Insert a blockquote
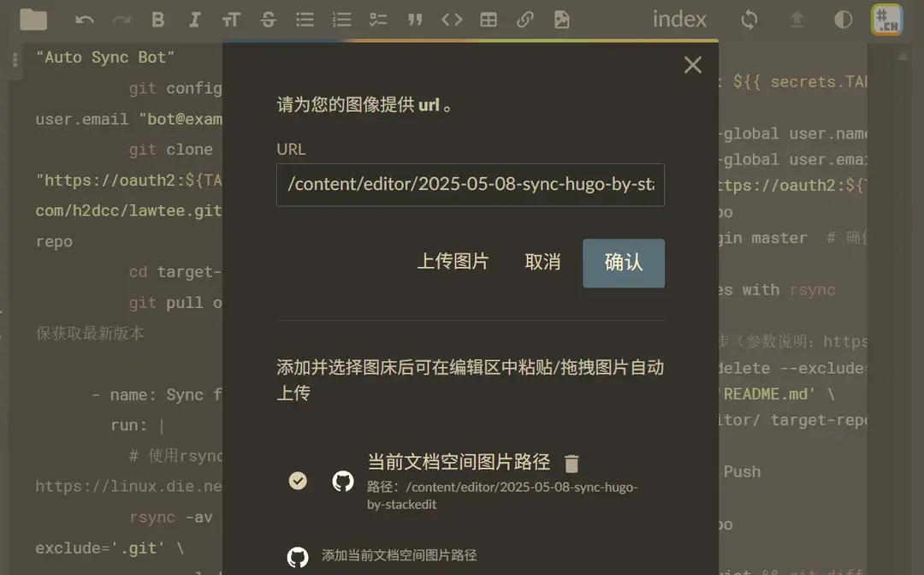The width and height of the screenshot is (924, 575). 415,19
